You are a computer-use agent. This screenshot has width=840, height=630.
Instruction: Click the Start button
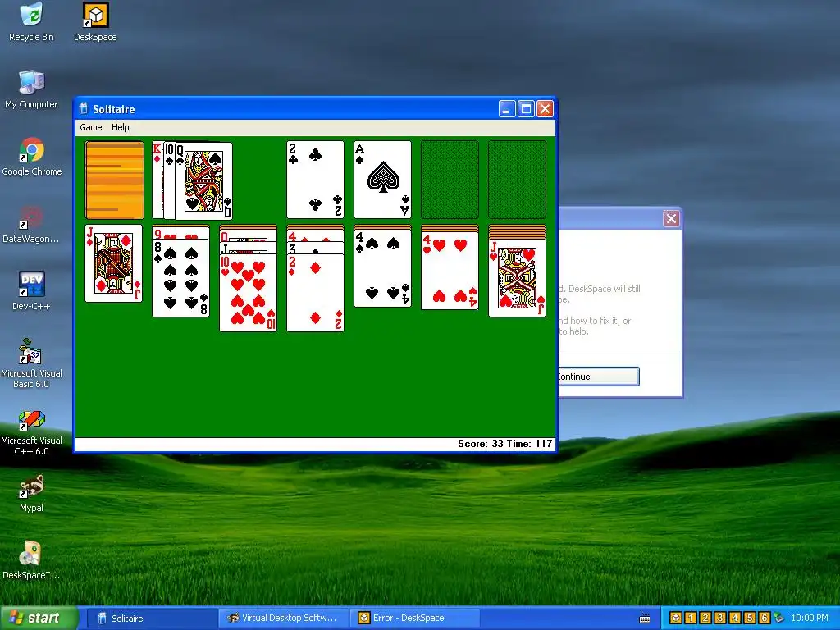coord(39,618)
